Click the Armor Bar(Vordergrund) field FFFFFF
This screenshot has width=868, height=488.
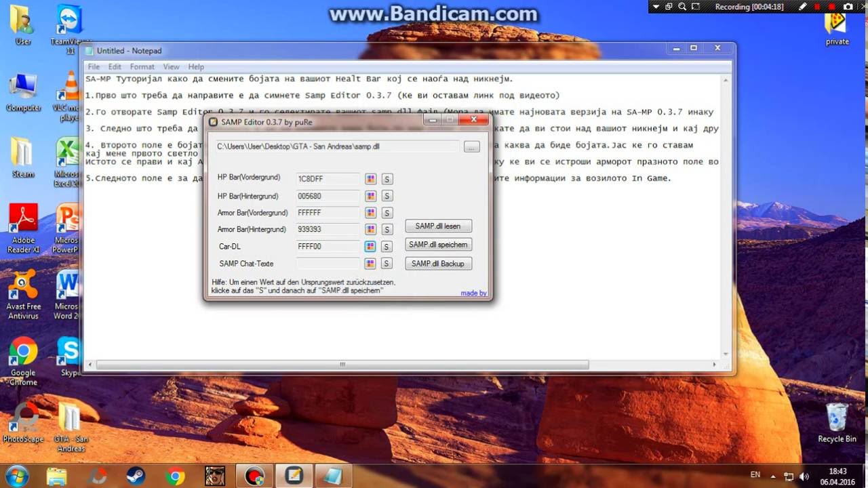[328, 213]
